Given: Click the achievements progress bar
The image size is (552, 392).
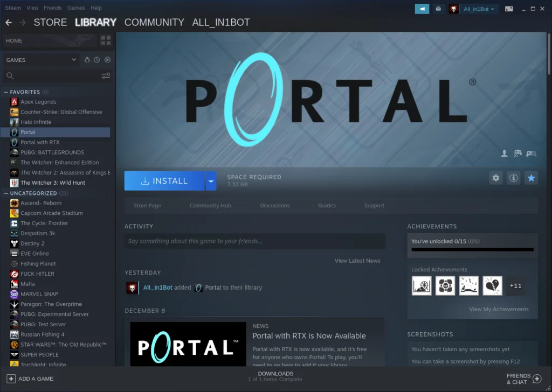Looking at the screenshot, I should [x=472, y=249].
